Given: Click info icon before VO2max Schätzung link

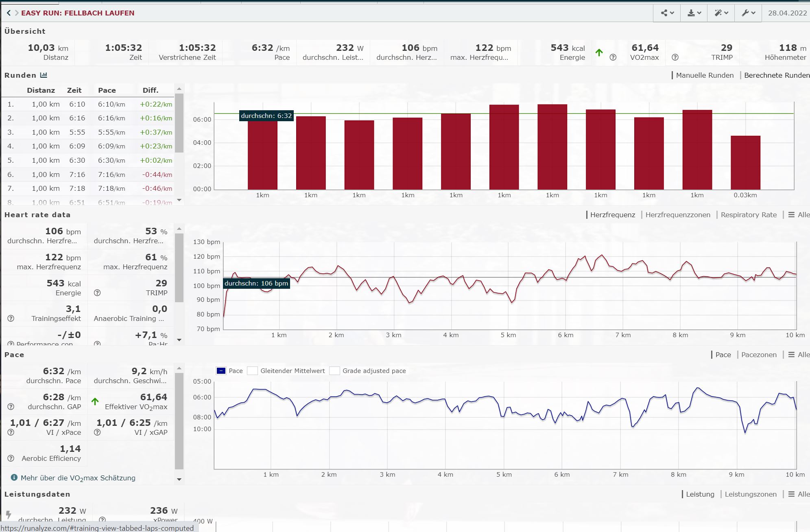Looking at the screenshot, I should pos(14,477).
